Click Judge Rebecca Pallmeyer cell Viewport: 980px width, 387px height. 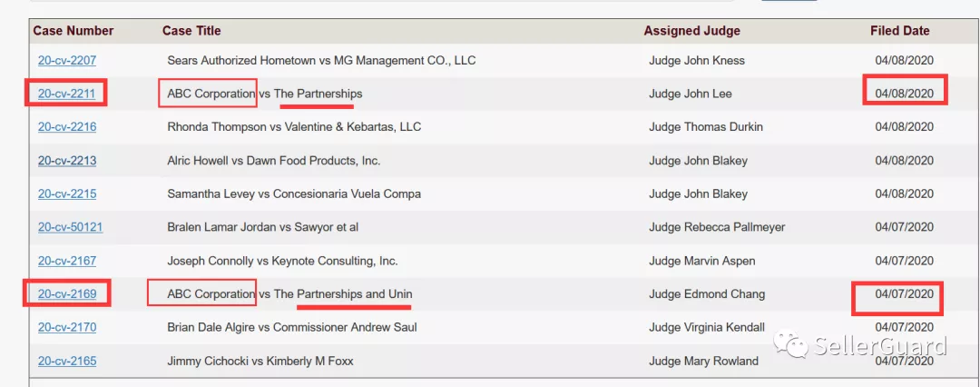point(717,227)
